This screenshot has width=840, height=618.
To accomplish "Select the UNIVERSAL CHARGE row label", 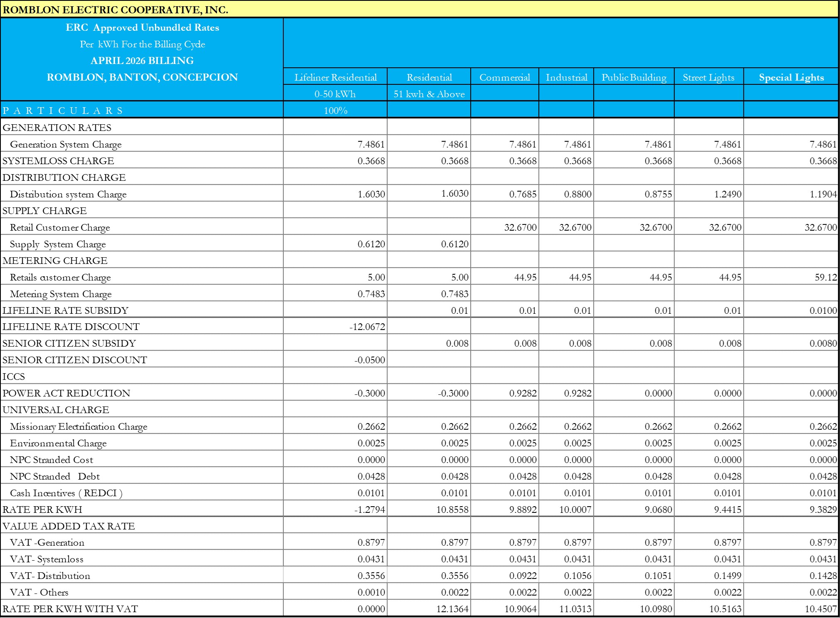I will tap(56, 410).
